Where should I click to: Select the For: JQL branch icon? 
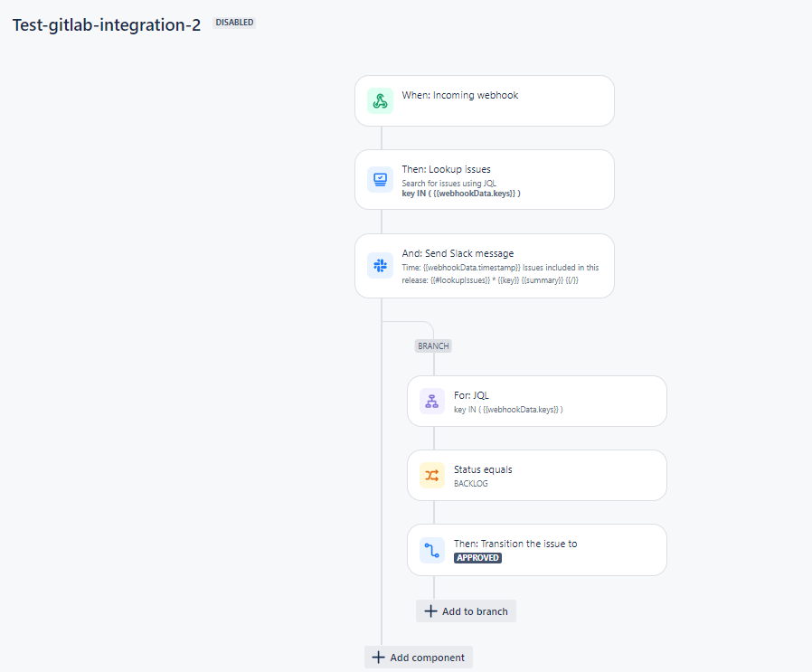[432, 401]
